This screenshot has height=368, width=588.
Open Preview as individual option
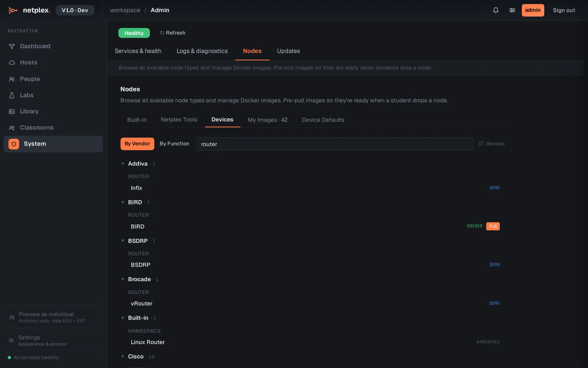(x=53, y=317)
